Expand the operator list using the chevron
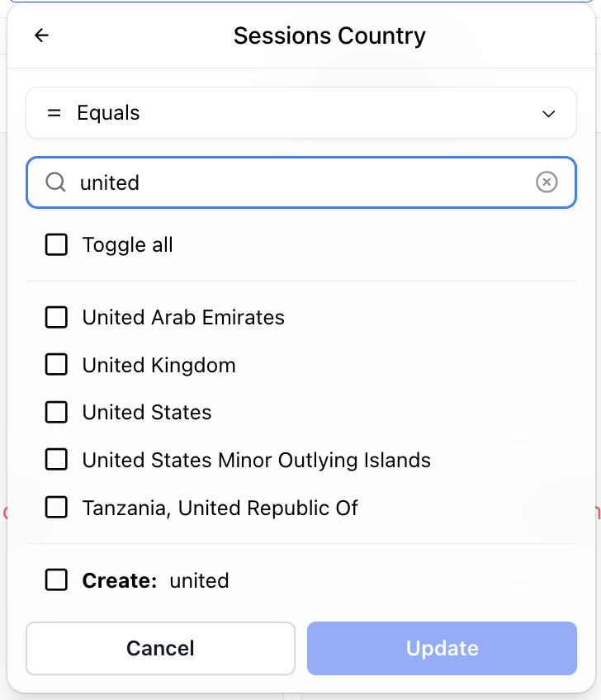This screenshot has height=700, width=601. click(549, 114)
